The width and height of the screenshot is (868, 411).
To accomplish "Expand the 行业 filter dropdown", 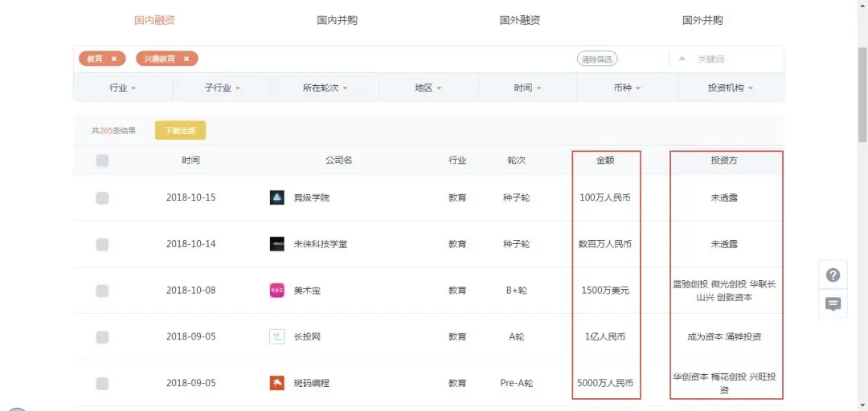I will [x=122, y=87].
